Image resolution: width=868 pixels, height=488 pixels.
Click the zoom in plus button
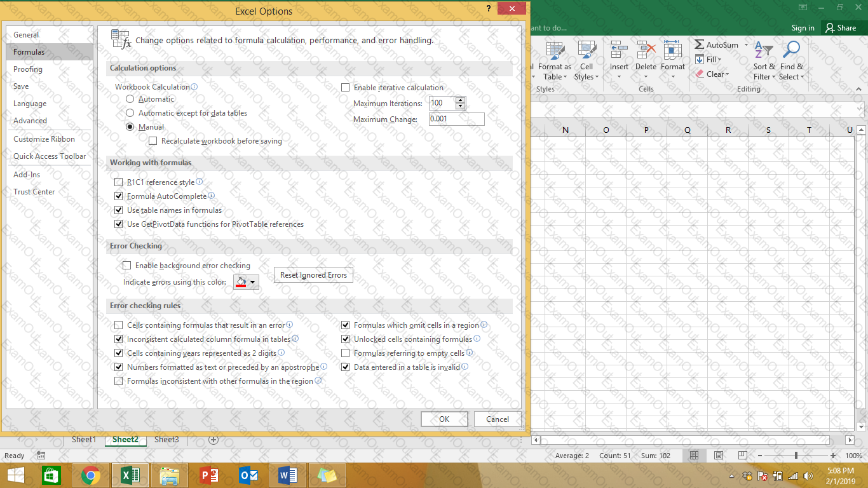[833, 456]
